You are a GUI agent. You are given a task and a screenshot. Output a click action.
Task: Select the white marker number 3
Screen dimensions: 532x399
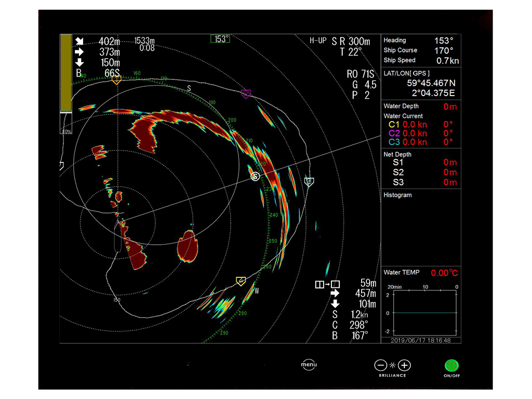[309, 181]
